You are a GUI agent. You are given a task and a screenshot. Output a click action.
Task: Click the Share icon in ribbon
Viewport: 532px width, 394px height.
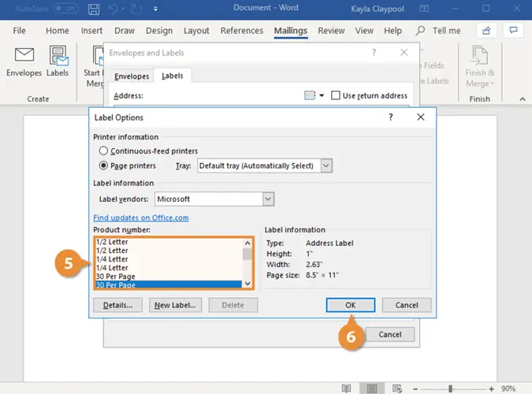[486, 31]
